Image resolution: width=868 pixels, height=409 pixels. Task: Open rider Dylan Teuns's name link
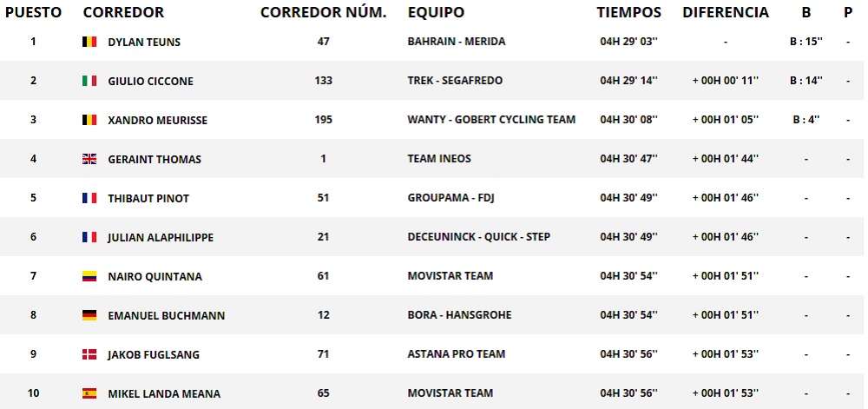coord(144,42)
